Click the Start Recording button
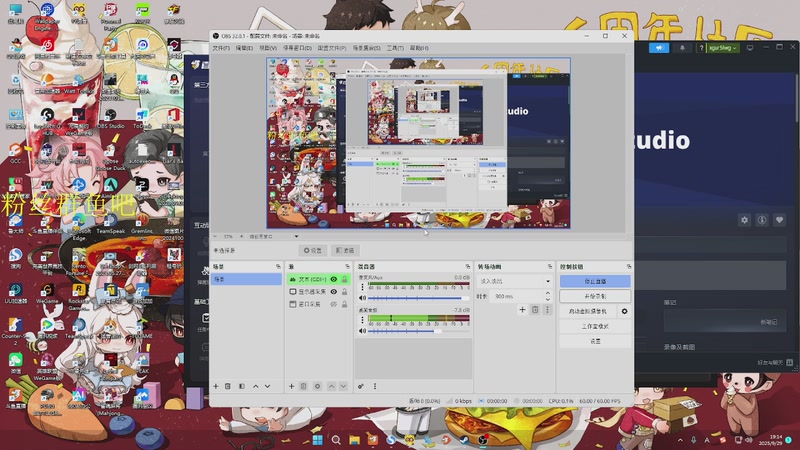 point(595,296)
